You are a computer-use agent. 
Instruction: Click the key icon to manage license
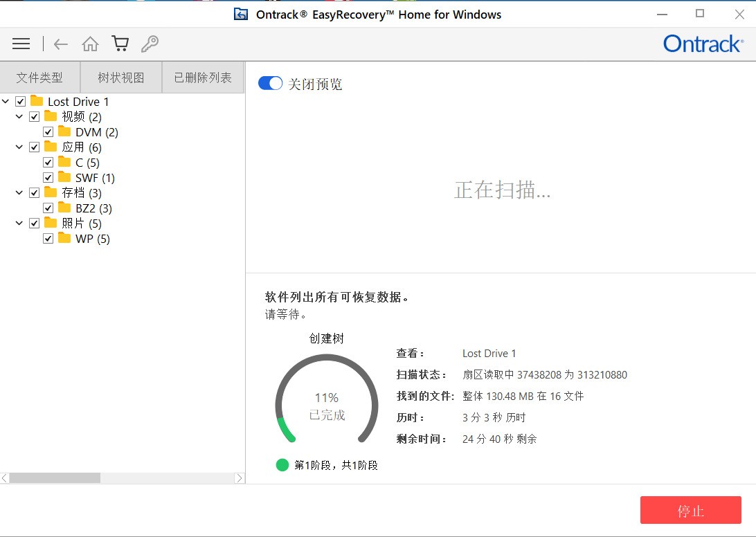[x=150, y=43]
